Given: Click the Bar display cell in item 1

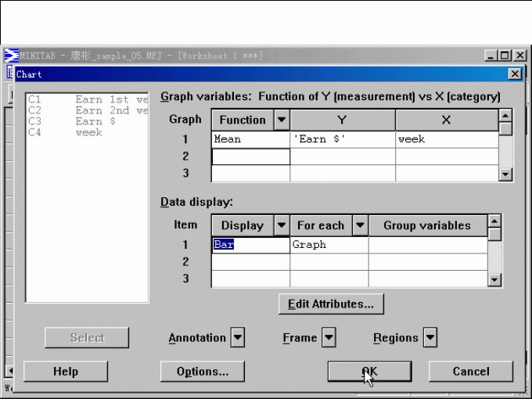Looking at the screenshot, I should pos(250,245).
